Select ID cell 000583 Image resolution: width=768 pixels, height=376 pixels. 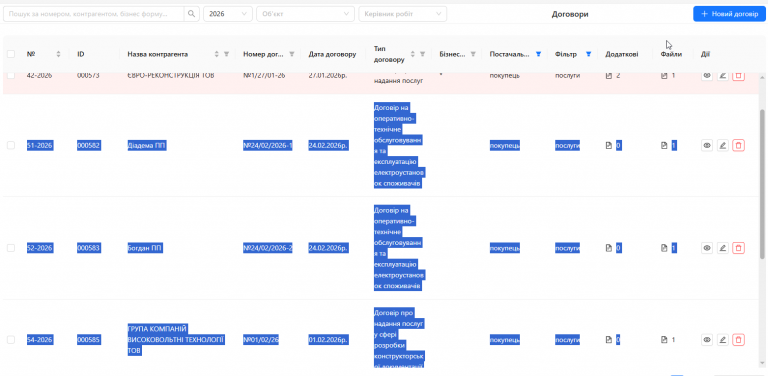point(89,248)
